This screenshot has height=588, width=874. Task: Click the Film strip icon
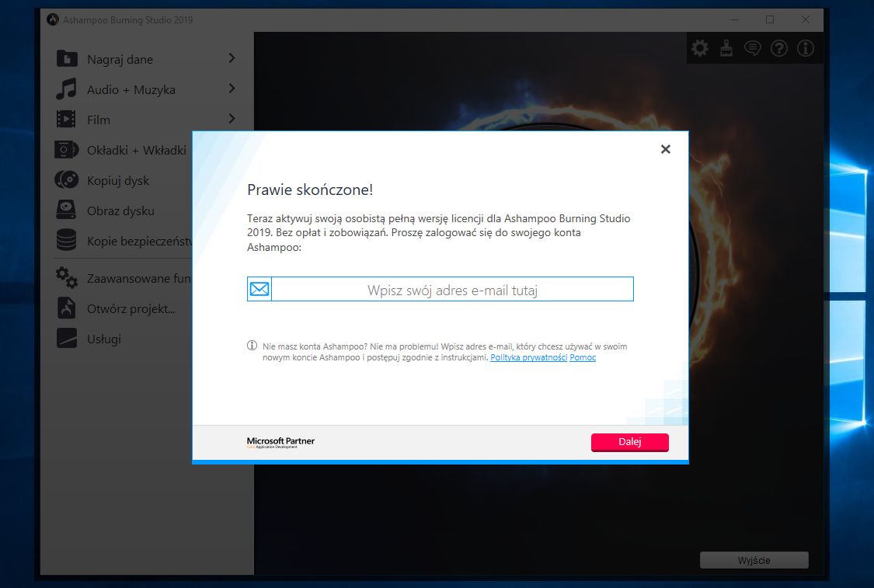(x=66, y=120)
